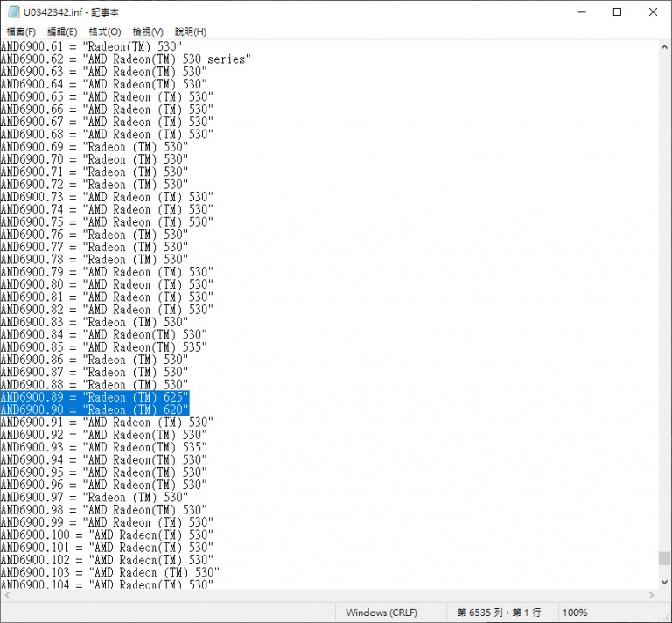
Task: Click the Windows (CRLF) status bar entry
Action: click(x=381, y=612)
